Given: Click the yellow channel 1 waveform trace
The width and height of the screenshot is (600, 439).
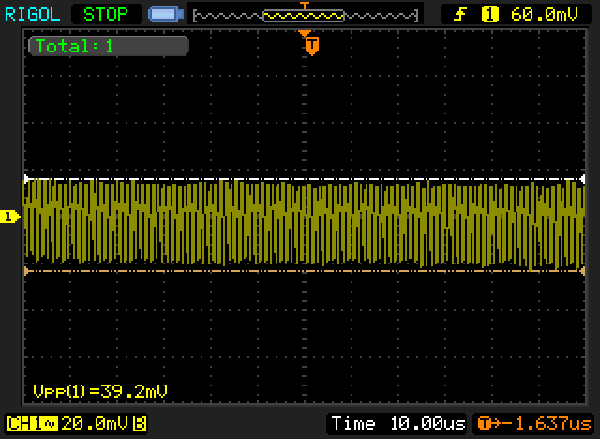Looking at the screenshot, I should (304, 223).
